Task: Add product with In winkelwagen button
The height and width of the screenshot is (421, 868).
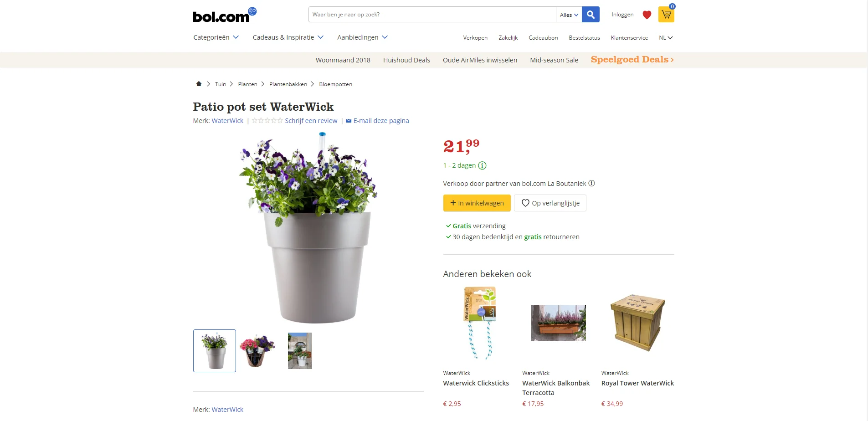Action: [x=477, y=203]
